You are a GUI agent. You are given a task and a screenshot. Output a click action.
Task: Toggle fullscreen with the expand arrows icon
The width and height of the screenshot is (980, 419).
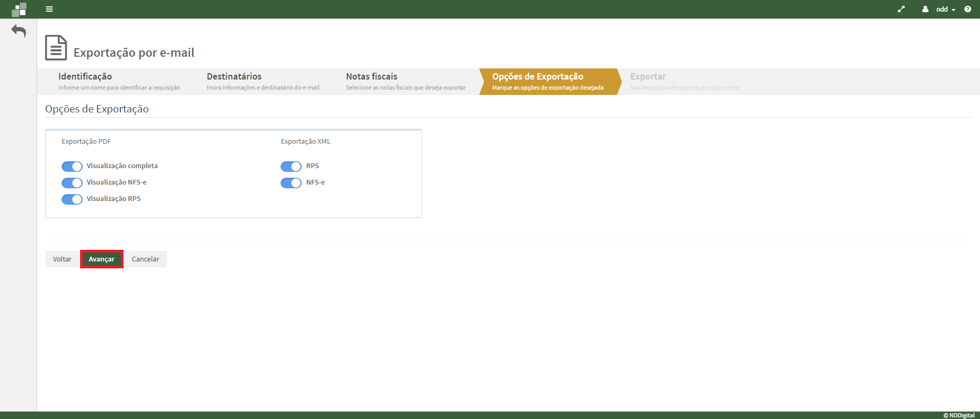click(901, 9)
